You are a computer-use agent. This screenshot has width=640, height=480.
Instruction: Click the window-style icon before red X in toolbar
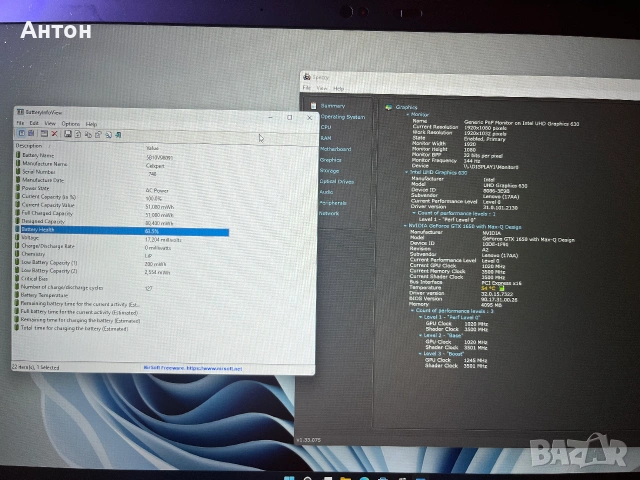[44, 133]
